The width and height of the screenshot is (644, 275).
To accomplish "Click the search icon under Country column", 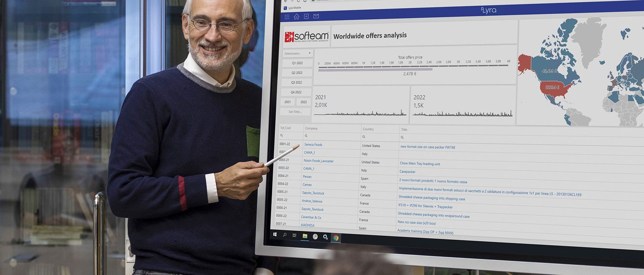I will click(364, 137).
